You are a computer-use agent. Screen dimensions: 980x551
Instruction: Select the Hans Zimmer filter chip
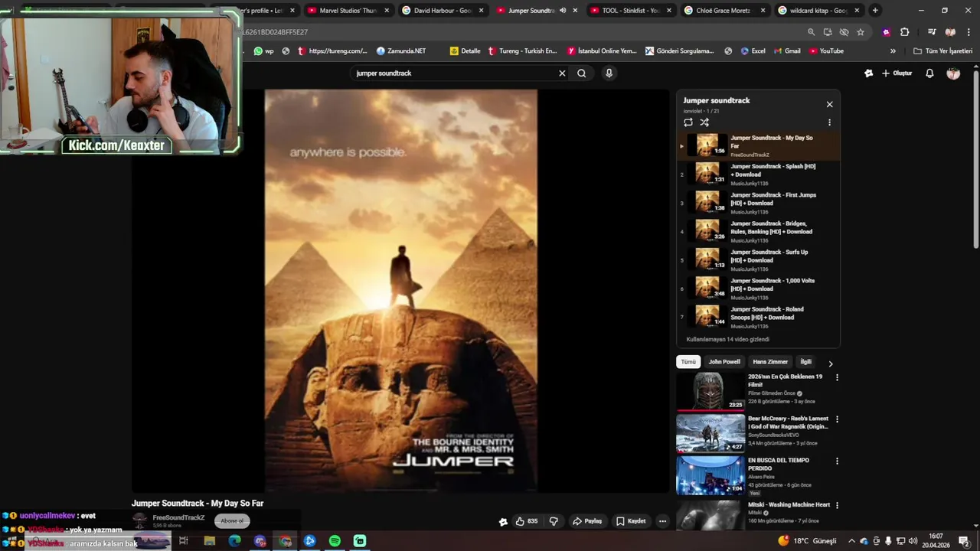click(770, 362)
